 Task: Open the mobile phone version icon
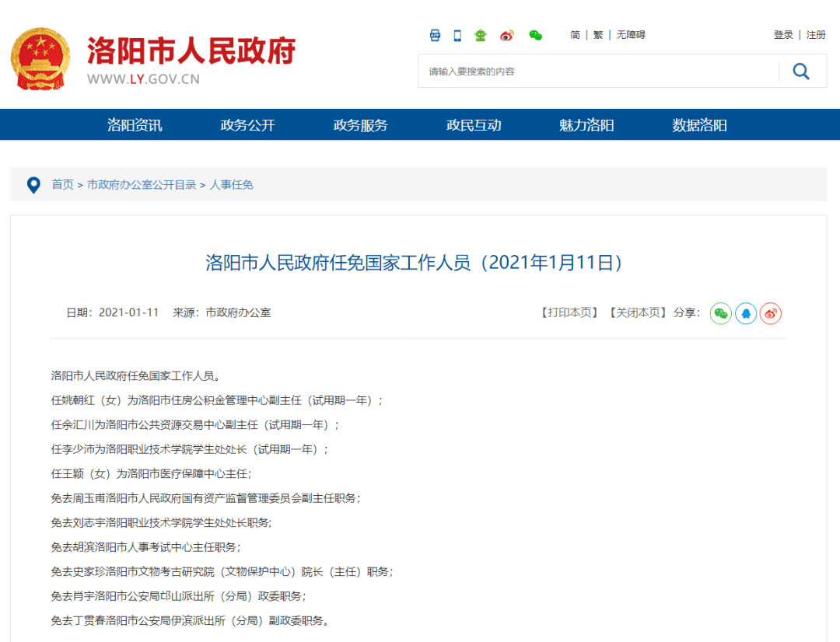pyautogui.click(x=457, y=35)
